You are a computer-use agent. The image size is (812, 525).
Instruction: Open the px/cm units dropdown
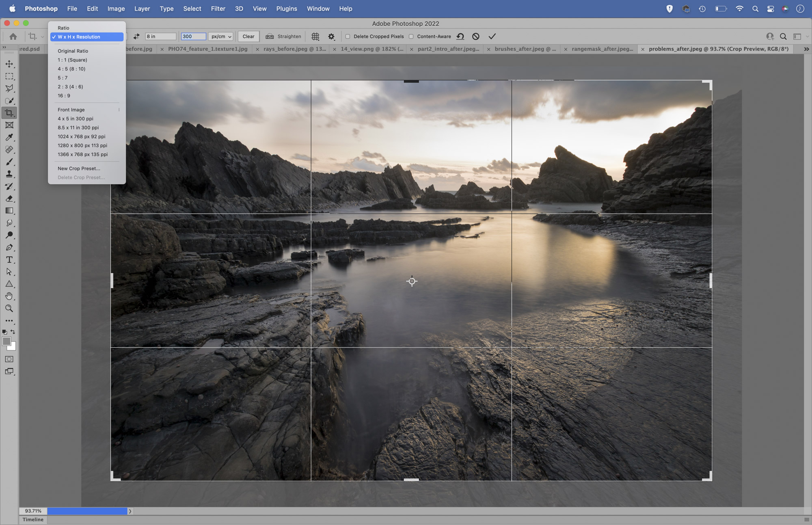point(220,36)
